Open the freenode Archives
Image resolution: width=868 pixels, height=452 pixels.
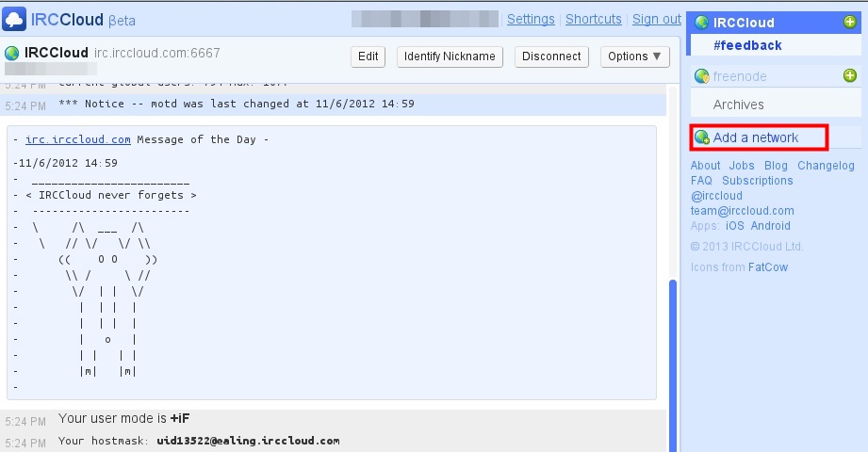739,105
